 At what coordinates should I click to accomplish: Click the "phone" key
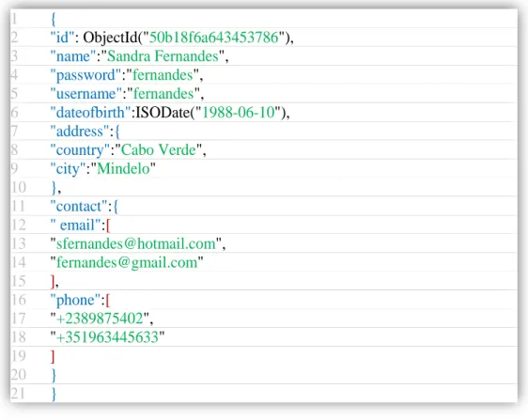(75, 301)
